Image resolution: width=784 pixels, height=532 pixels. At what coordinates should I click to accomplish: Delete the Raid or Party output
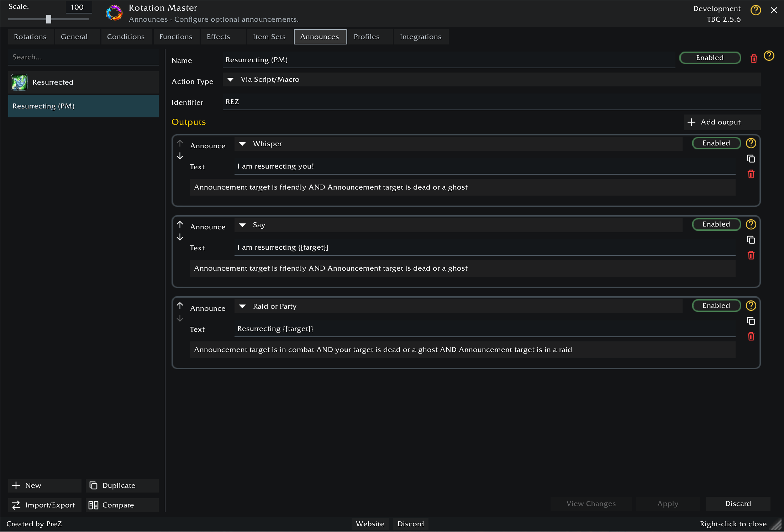click(x=751, y=337)
